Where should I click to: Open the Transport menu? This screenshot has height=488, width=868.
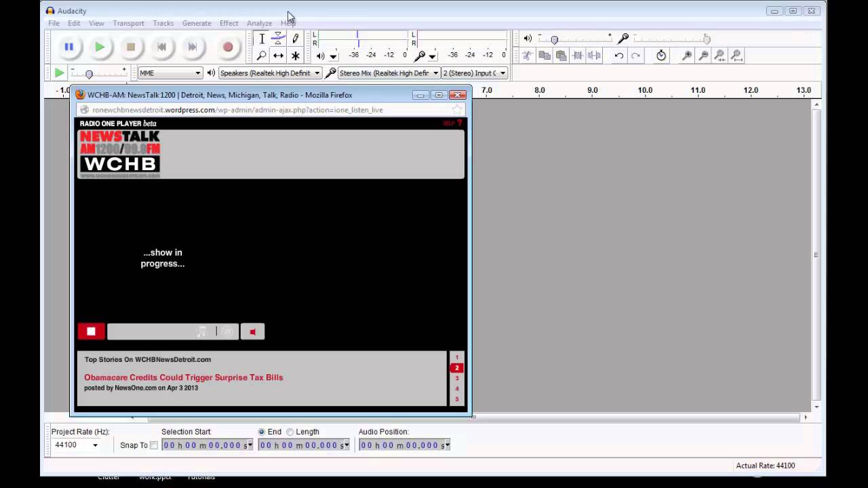(x=128, y=23)
